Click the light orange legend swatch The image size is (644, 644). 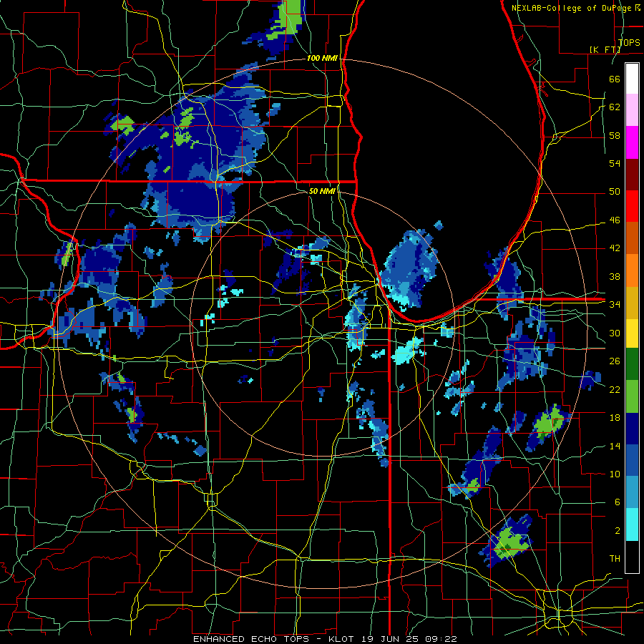tap(632, 270)
